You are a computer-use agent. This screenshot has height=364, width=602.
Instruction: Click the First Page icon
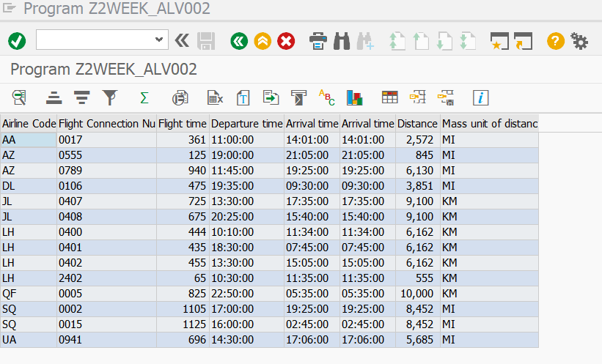click(397, 41)
